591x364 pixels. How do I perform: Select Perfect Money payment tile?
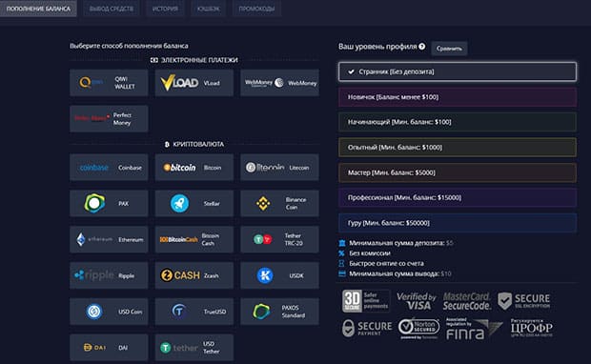[109, 119]
